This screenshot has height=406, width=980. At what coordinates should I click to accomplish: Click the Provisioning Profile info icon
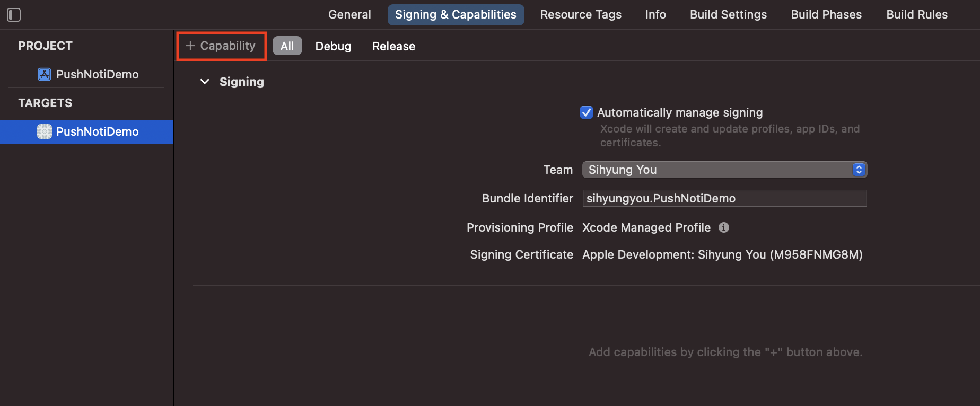coord(724,227)
